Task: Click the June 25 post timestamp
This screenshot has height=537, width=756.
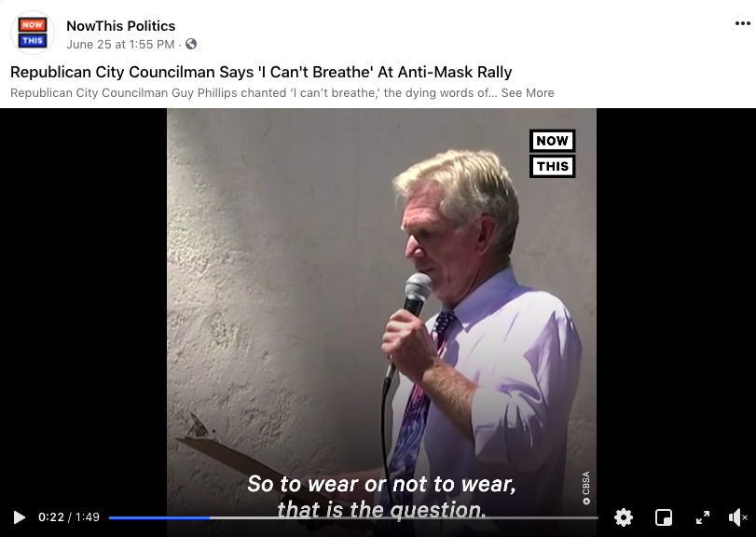Action: [120, 45]
